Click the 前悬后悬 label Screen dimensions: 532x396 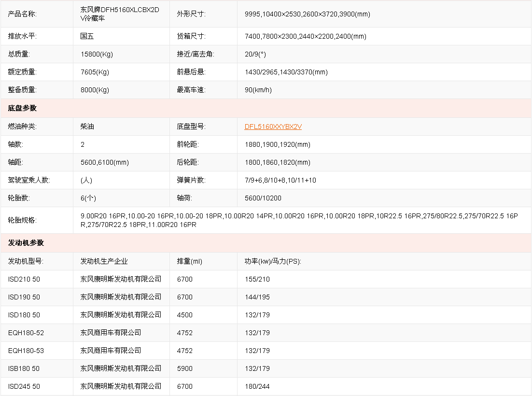click(191, 72)
